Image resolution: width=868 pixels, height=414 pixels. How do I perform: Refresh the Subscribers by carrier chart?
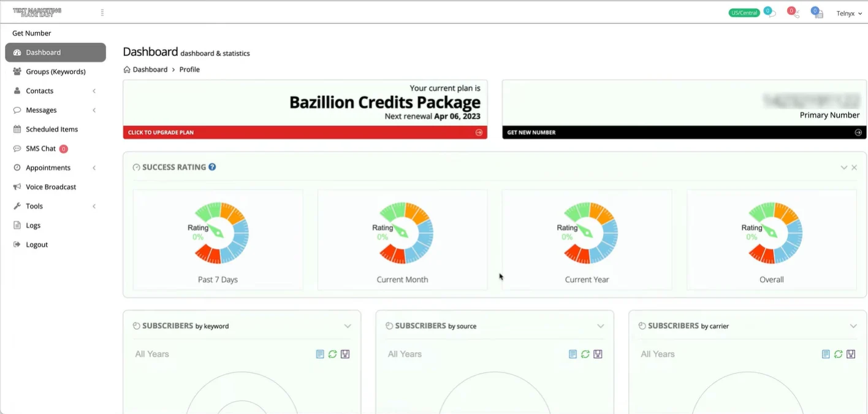(x=838, y=355)
